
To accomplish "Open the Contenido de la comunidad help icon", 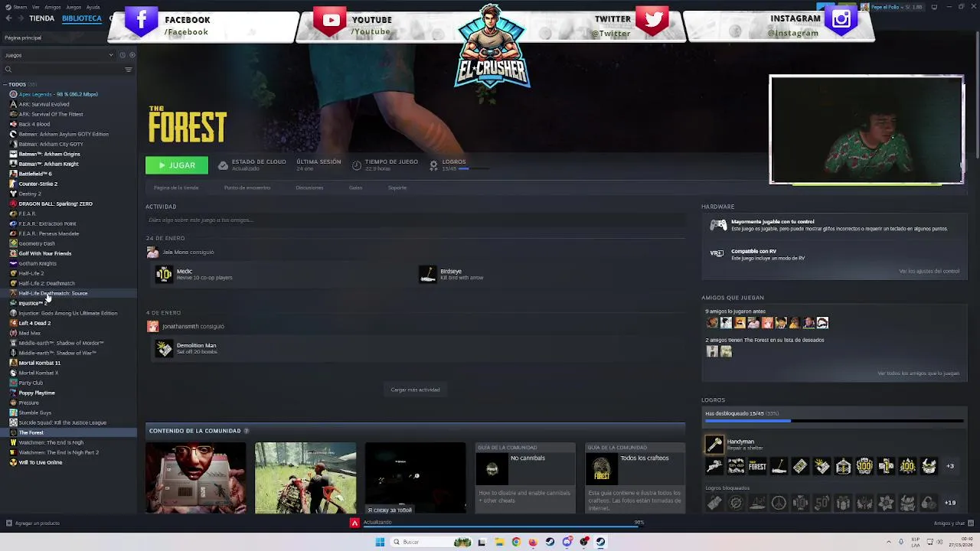I will tap(246, 431).
